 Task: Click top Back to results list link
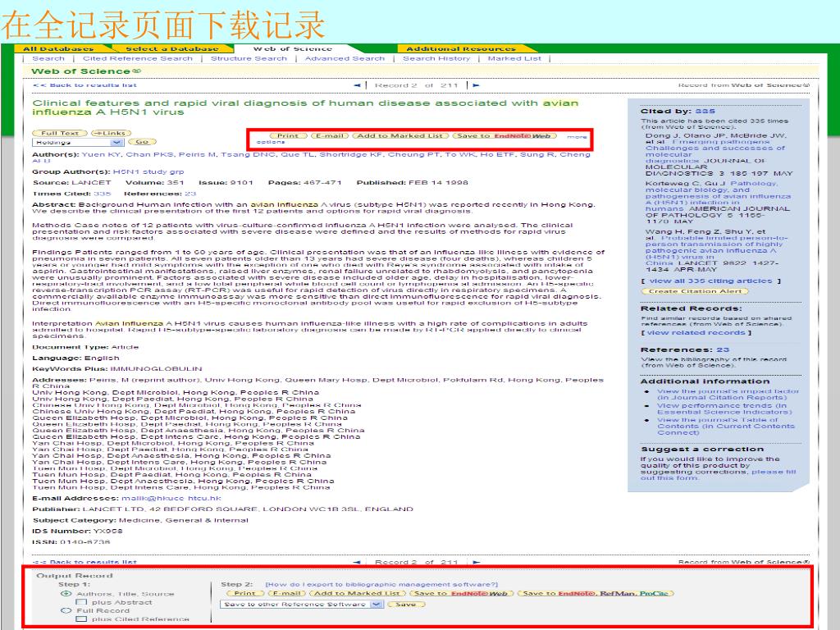click(84, 85)
